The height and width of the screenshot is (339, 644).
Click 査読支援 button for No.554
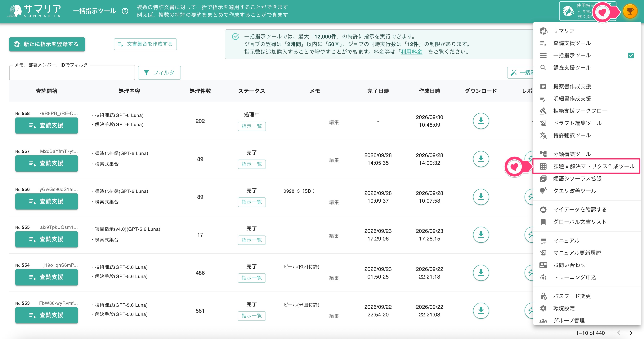[x=47, y=277]
